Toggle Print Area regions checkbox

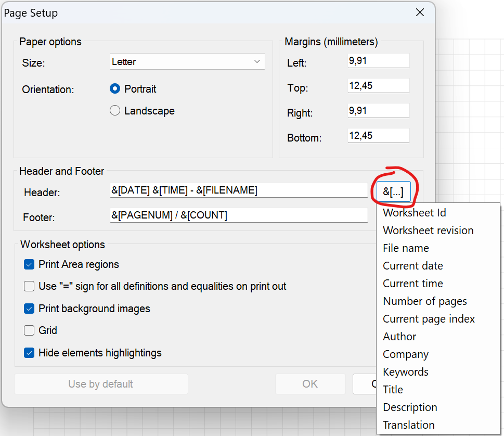coord(29,264)
